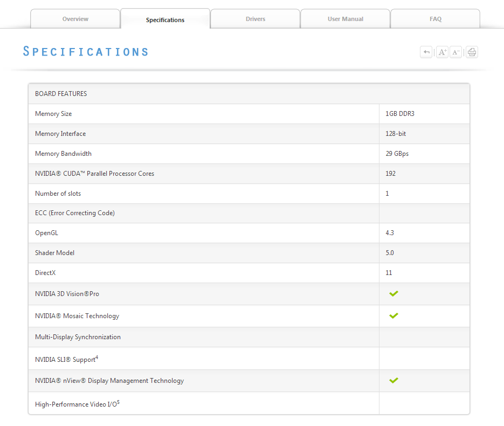Open the FAQ tab
504x426 pixels.
pos(436,19)
